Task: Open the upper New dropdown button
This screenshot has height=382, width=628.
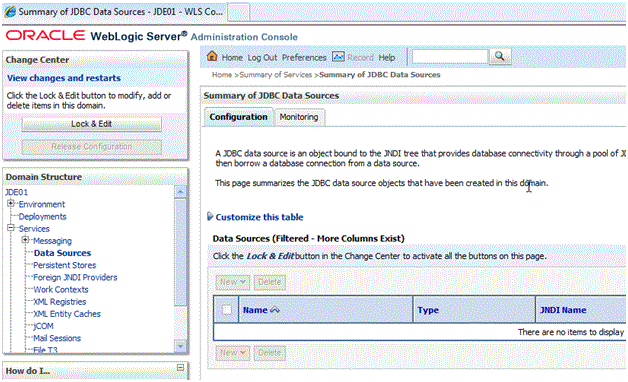Action: [x=232, y=282]
